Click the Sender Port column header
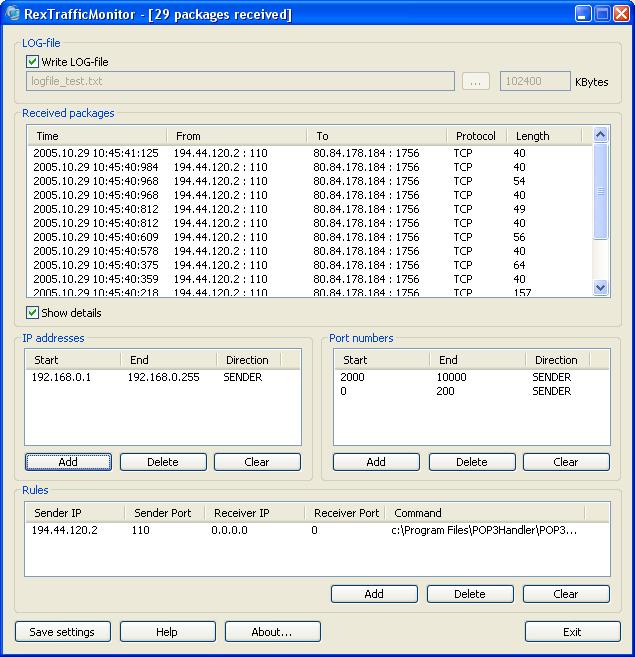 click(165, 513)
